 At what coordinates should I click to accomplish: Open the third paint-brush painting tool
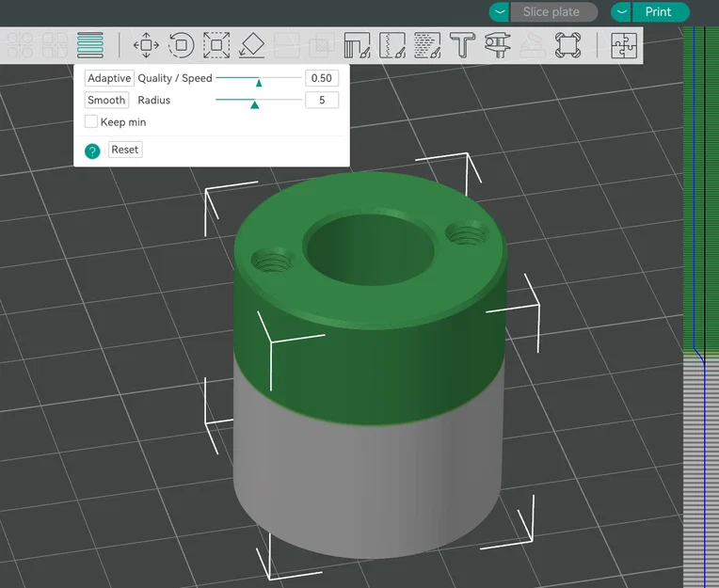[427, 45]
